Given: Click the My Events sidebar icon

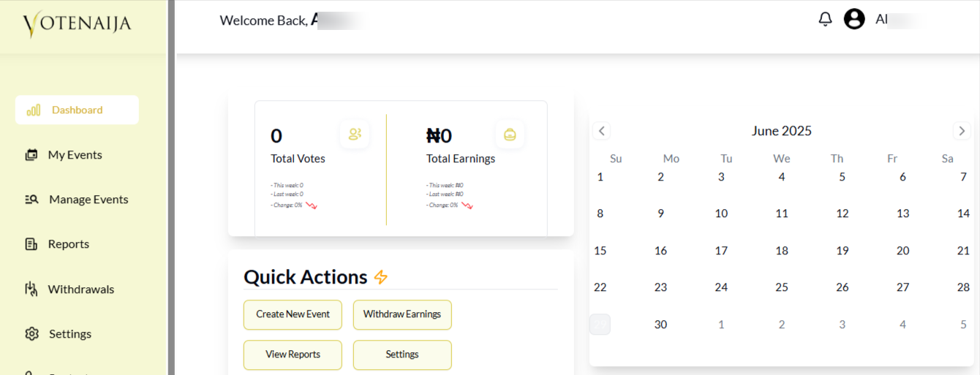Looking at the screenshot, I should tap(31, 155).
